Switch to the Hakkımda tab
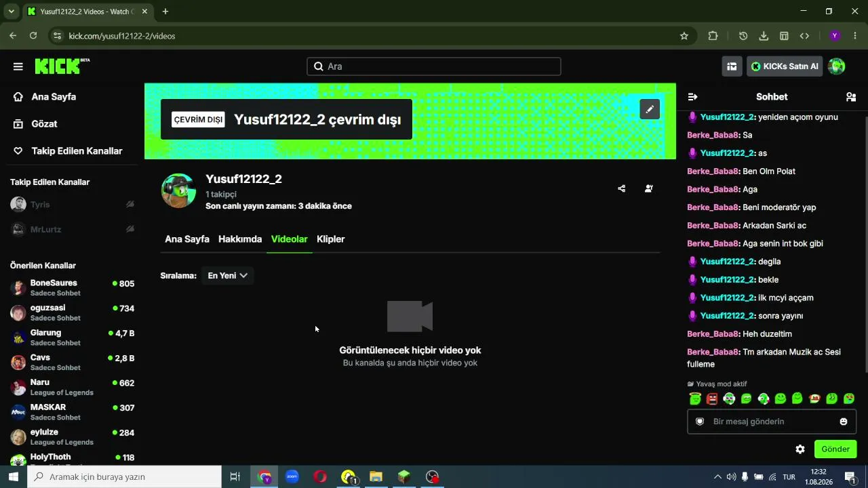868x488 pixels. pyautogui.click(x=240, y=239)
